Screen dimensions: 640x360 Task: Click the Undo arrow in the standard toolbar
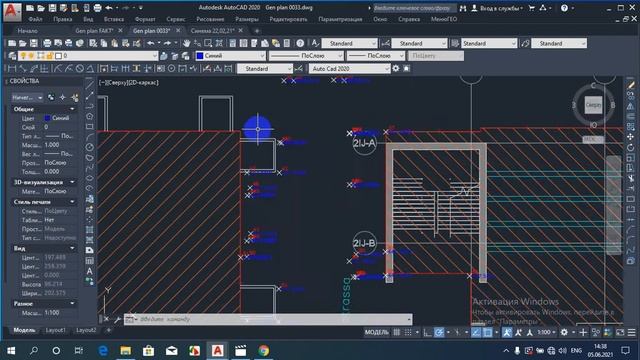tap(151, 43)
